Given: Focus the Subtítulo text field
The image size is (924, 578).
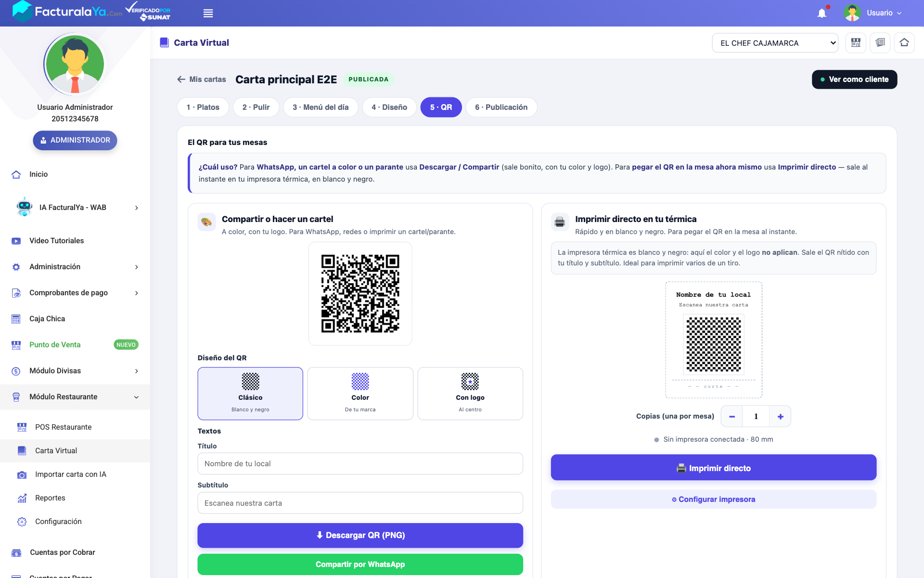Looking at the screenshot, I should coord(360,503).
